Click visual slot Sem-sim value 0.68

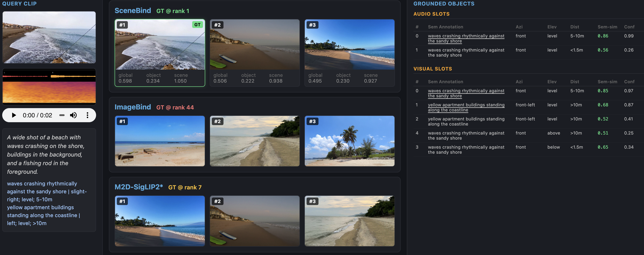coord(603,105)
